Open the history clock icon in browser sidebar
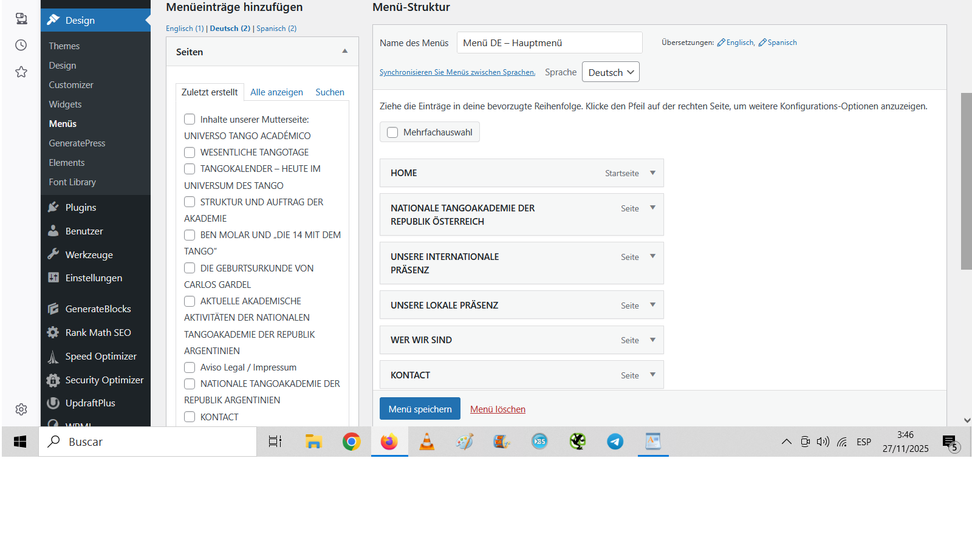Image resolution: width=972 pixels, height=560 pixels. pyautogui.click(x=21, y=45)
